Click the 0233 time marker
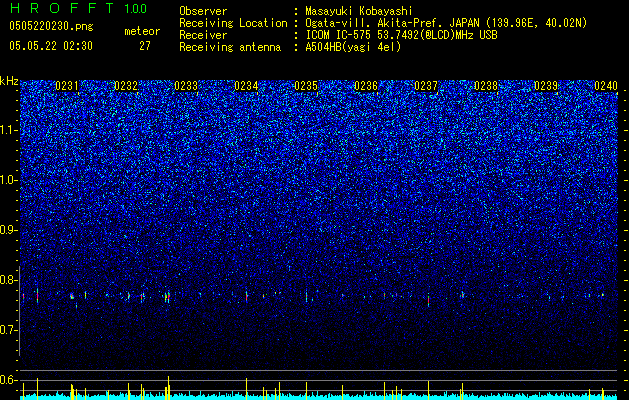 (x=186, y=86)
